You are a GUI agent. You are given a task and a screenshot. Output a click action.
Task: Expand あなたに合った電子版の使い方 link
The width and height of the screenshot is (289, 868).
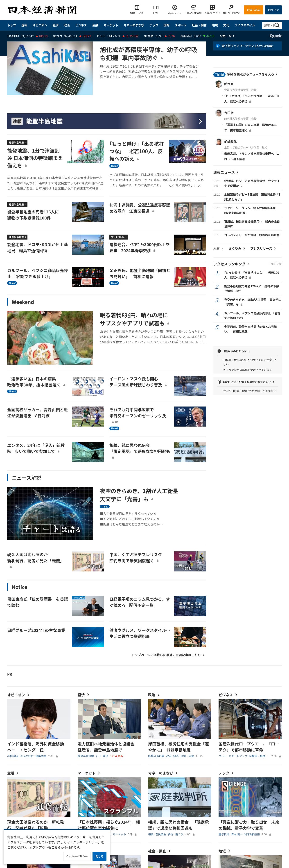(248, 382)
